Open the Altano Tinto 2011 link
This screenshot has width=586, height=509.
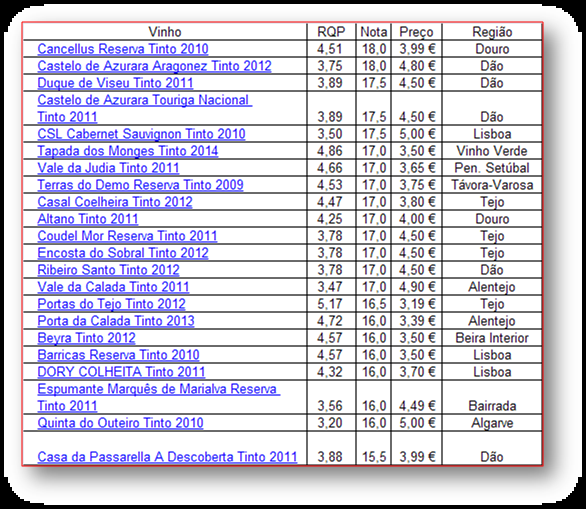click(x=88, y=219)
